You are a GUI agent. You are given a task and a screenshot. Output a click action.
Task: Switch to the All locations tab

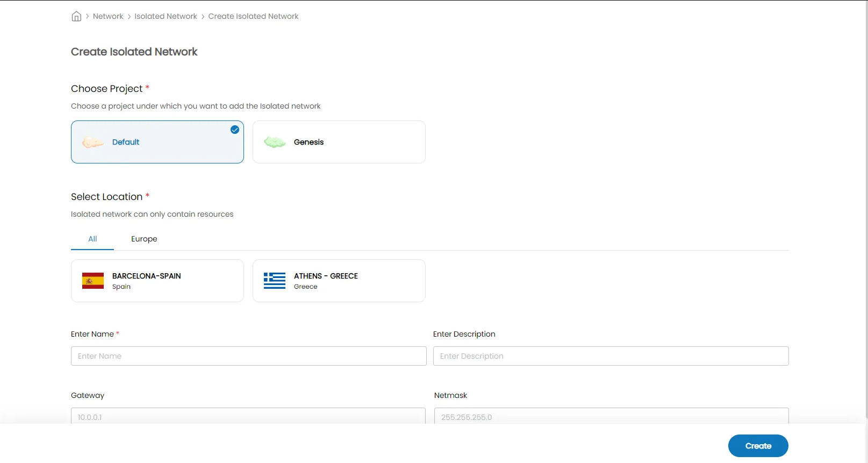tap(92, 239)
